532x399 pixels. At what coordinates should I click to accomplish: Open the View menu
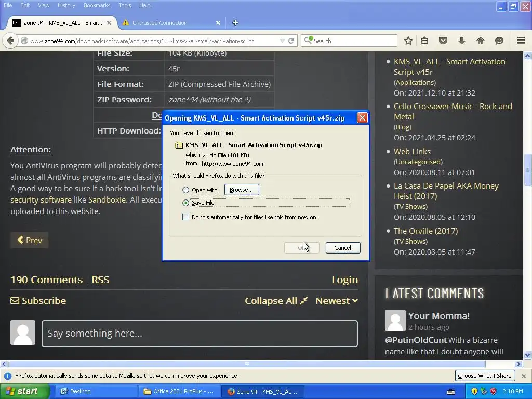coord(44,5)
